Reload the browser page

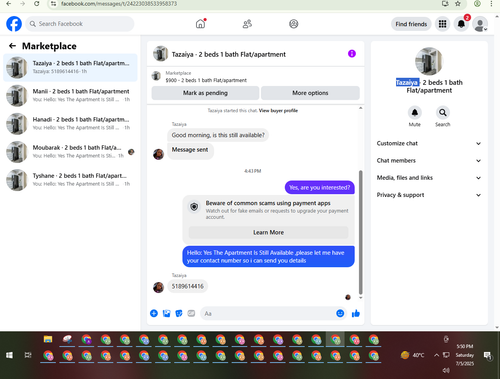click(36, 4)
